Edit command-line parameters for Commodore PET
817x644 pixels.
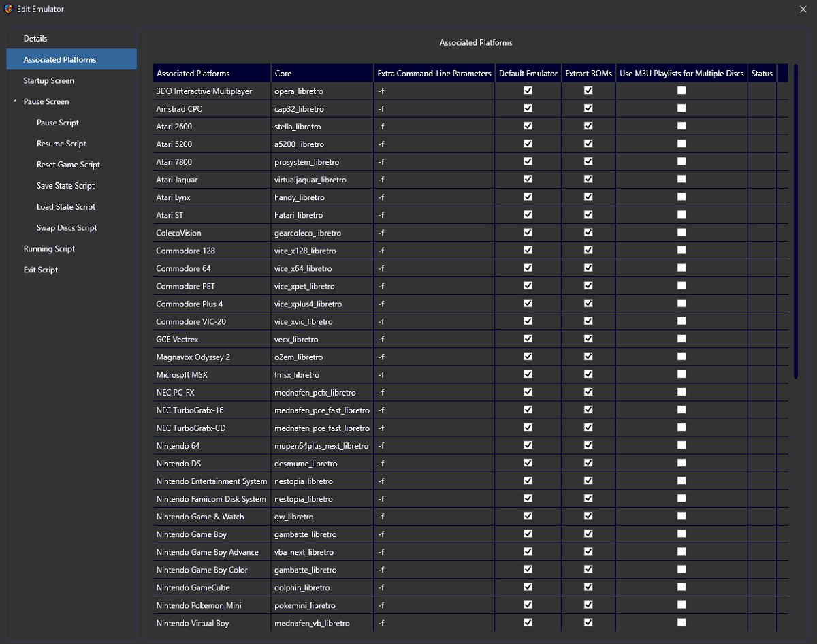pos(434,286)
